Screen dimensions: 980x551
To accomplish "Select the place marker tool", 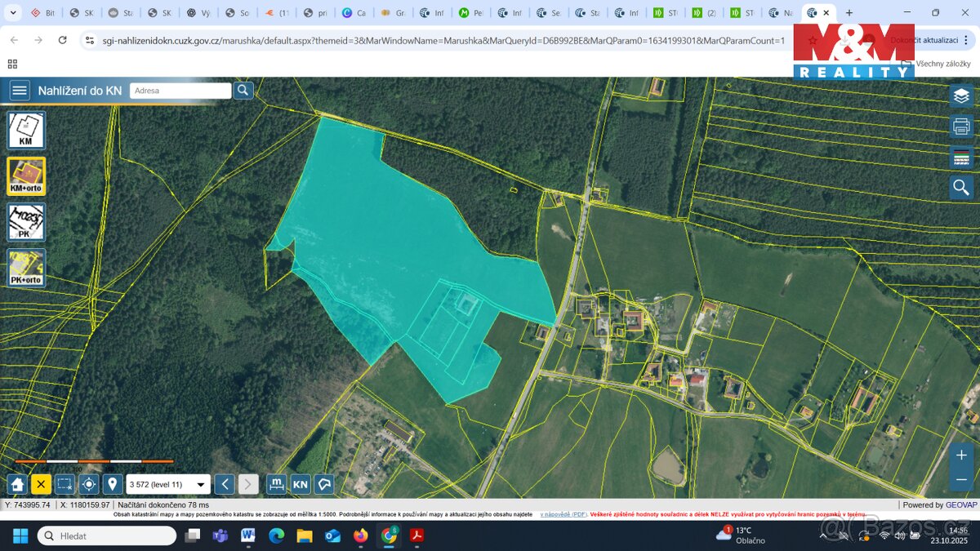I will click(114, 484).
